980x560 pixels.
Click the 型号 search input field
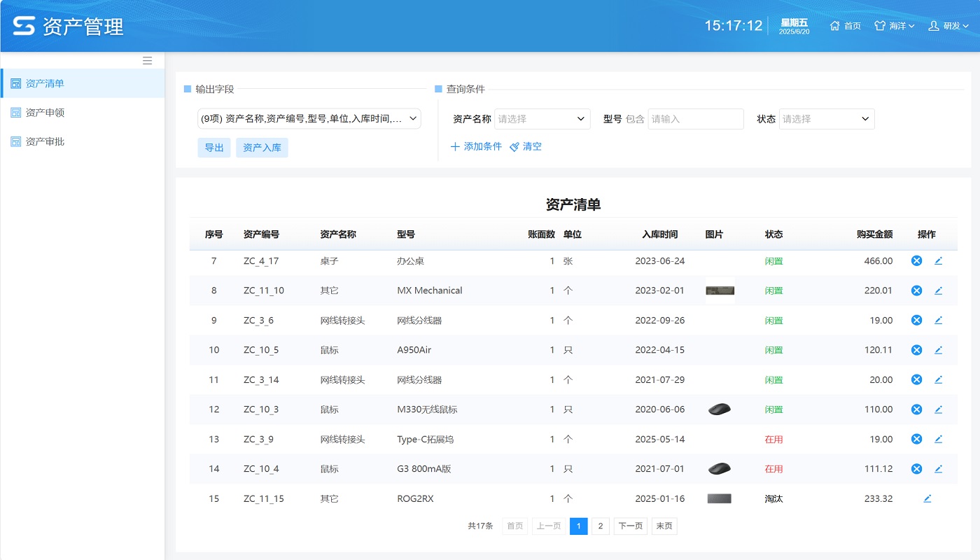pyautogui.click(x=695, y=119)
